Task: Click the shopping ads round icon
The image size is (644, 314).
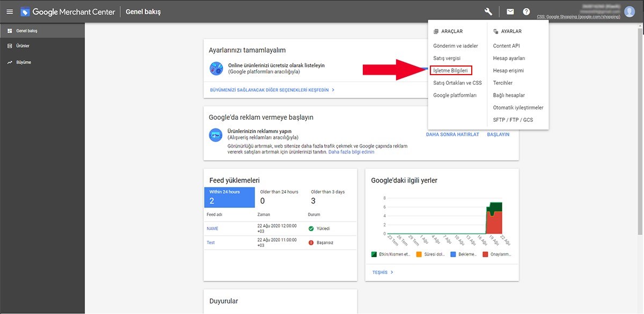Action: tap(216, 134)
